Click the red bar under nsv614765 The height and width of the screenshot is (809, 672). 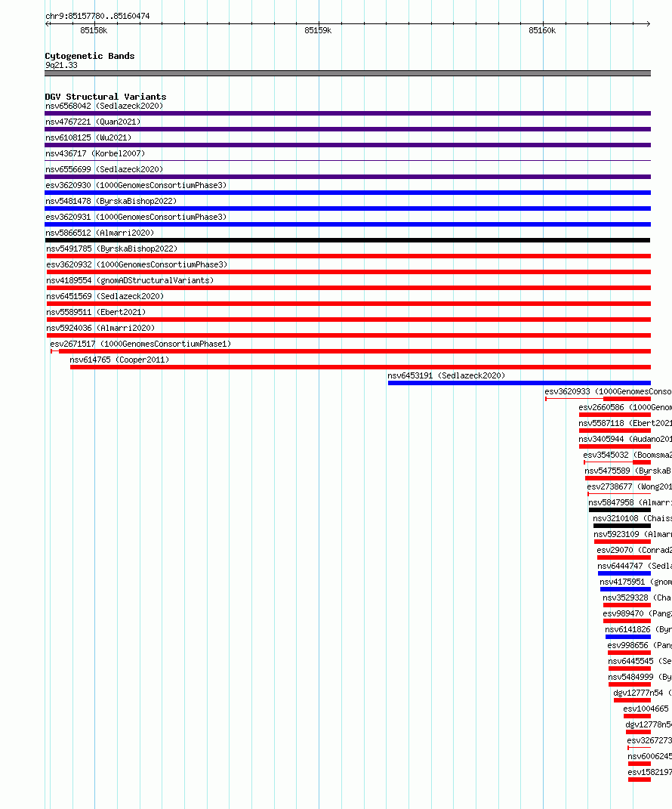[360, 367]
